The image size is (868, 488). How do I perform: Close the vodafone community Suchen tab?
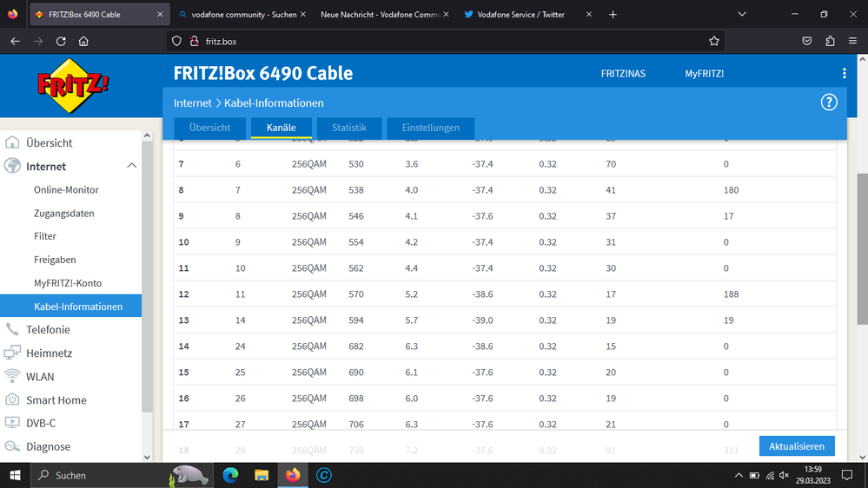(303, 15)
